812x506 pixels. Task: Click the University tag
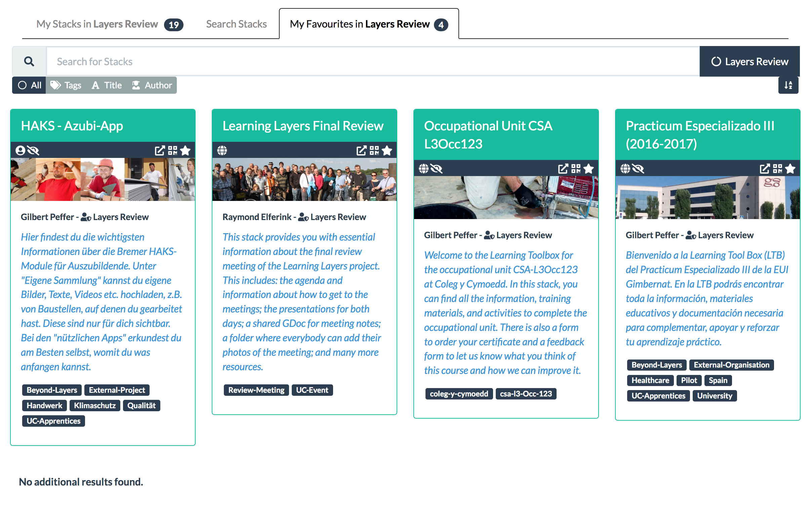[x=715, y=396]
